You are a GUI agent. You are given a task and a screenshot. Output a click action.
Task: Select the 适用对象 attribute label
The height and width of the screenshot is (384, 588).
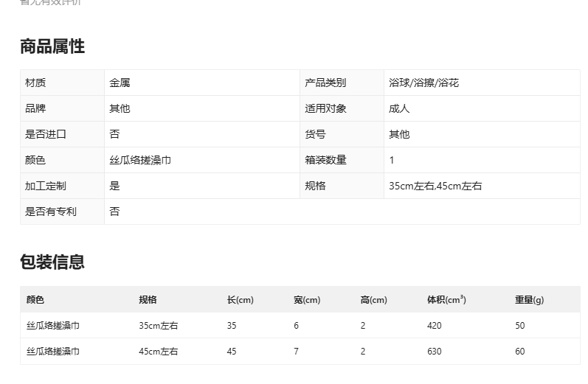click(325, 108)
